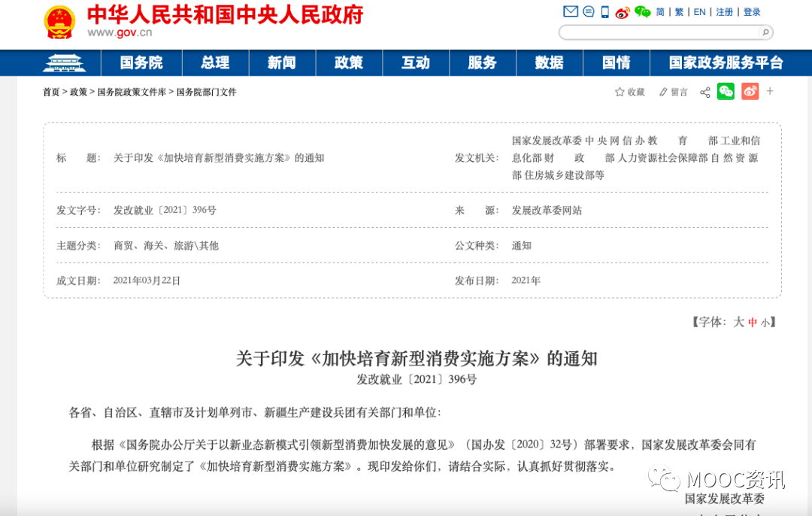
Task: Click the star 收藏 favorite icon
Action: coord(630,93)
